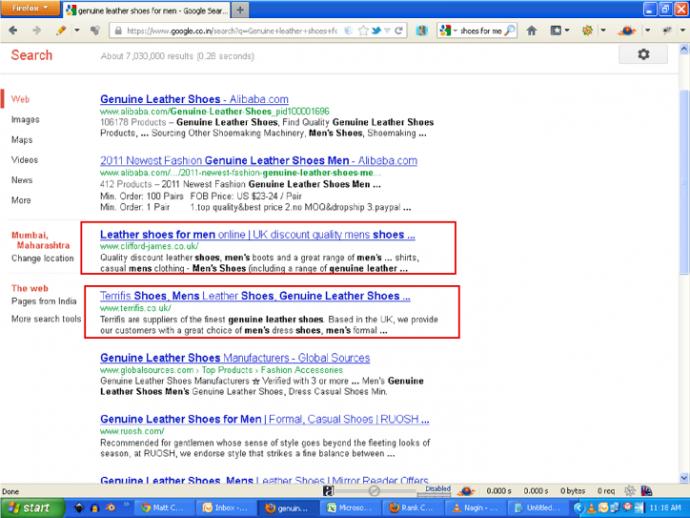Go back with the browser back arrow

[13, 30]
